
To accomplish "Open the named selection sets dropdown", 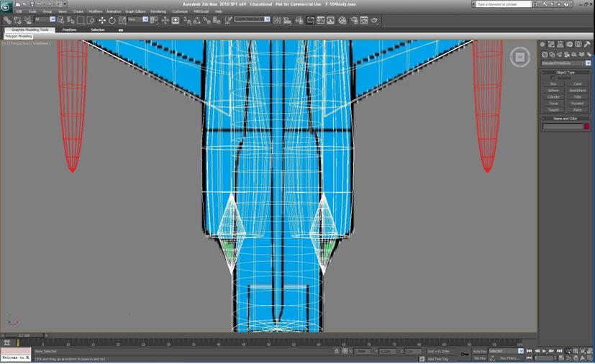I will [252, 19].
